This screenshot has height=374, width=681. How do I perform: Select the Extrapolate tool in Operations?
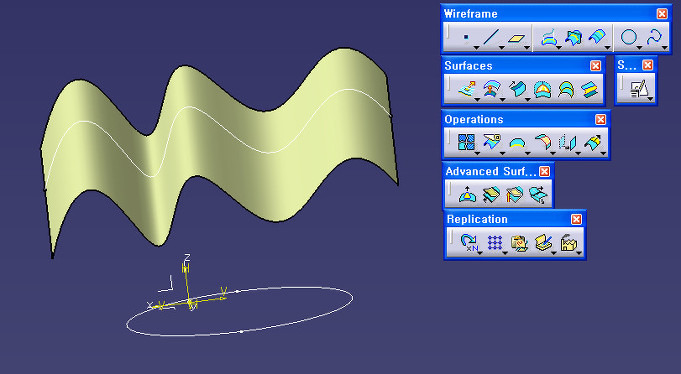pos(592,142)
